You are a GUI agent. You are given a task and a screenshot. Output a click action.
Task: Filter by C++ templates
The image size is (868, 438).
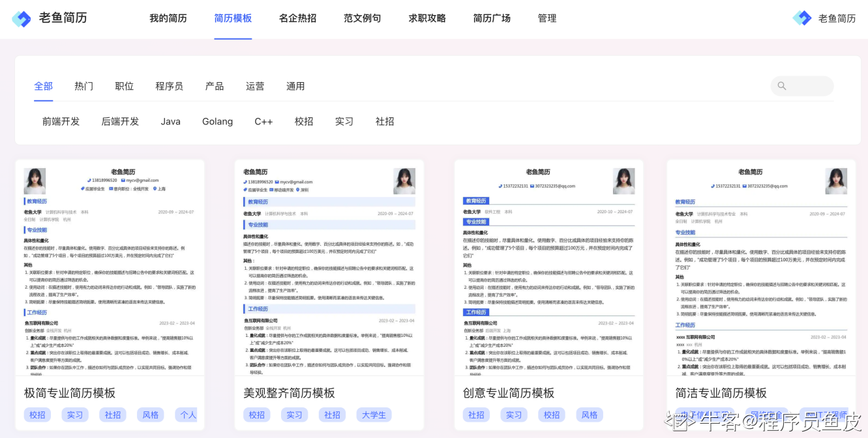(263, 121)
